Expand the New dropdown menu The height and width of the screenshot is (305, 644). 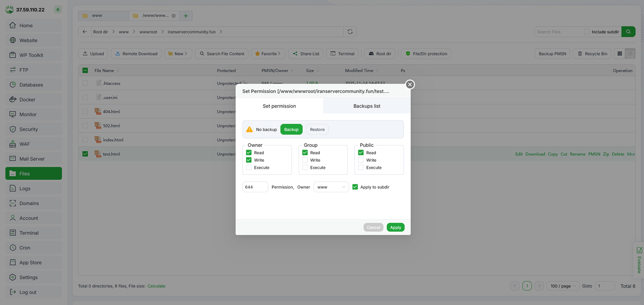tap(178, 54)
